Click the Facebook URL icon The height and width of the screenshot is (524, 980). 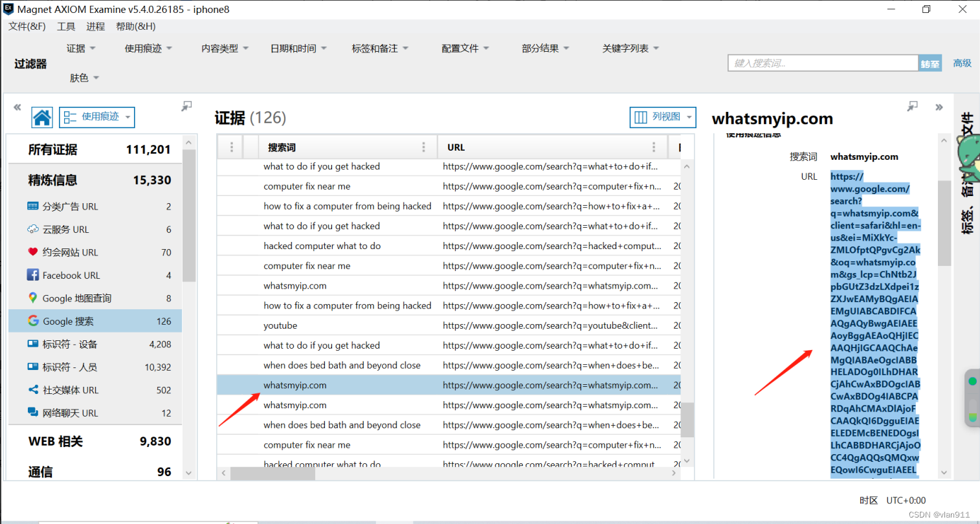33,275
